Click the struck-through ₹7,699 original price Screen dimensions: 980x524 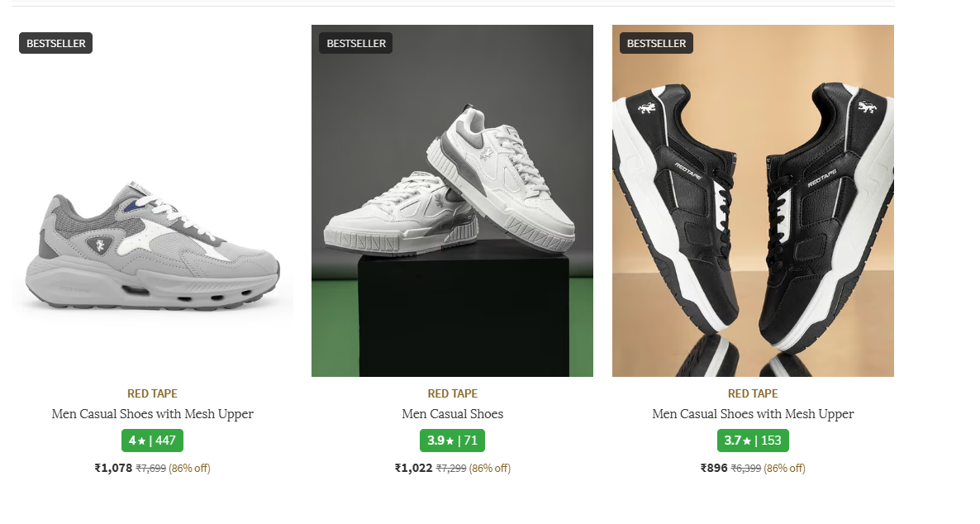click(x=150, y=469)
